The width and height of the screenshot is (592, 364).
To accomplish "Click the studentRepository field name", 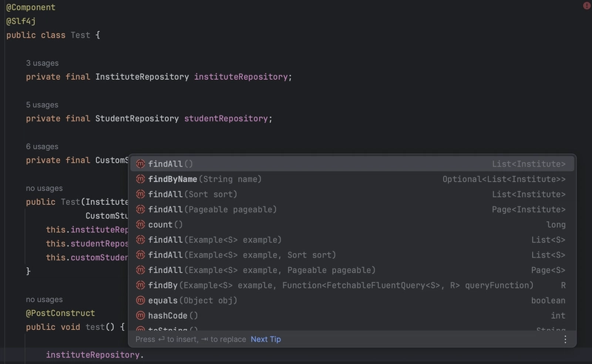I will pos(226,118).
